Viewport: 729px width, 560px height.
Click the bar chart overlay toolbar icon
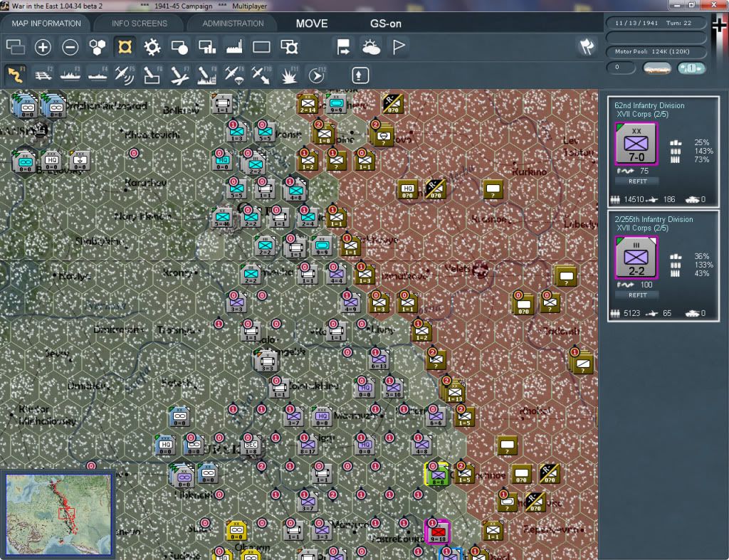(x=207, y=47)
